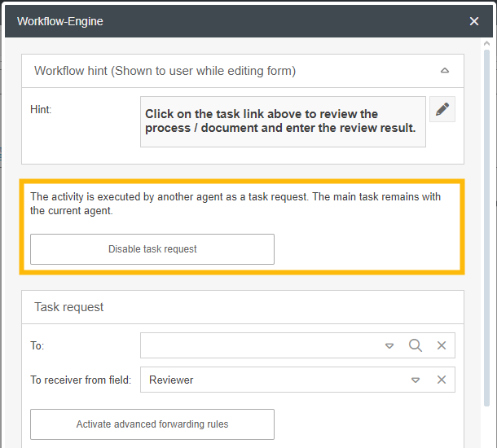This screenshot has width=497, height=448.
Task: Expand the receiver field dropdown arrow
Action: pos(416,380)
